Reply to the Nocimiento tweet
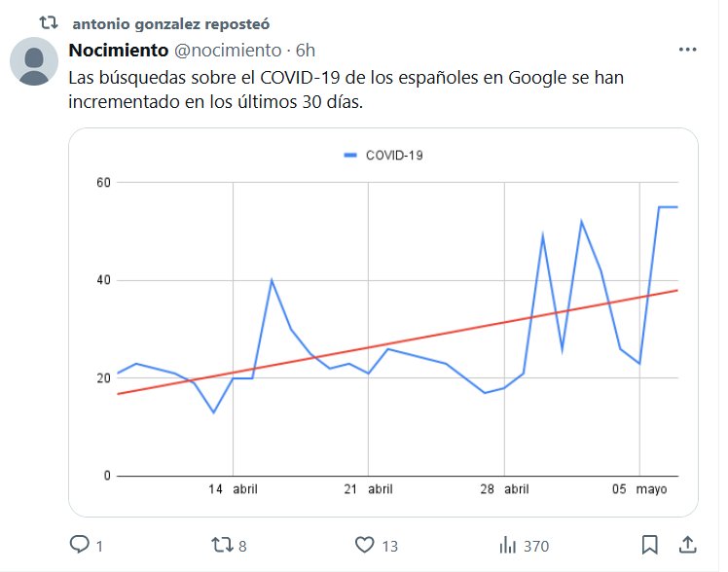This screenshot has width=728, height=572. point(80,545)
